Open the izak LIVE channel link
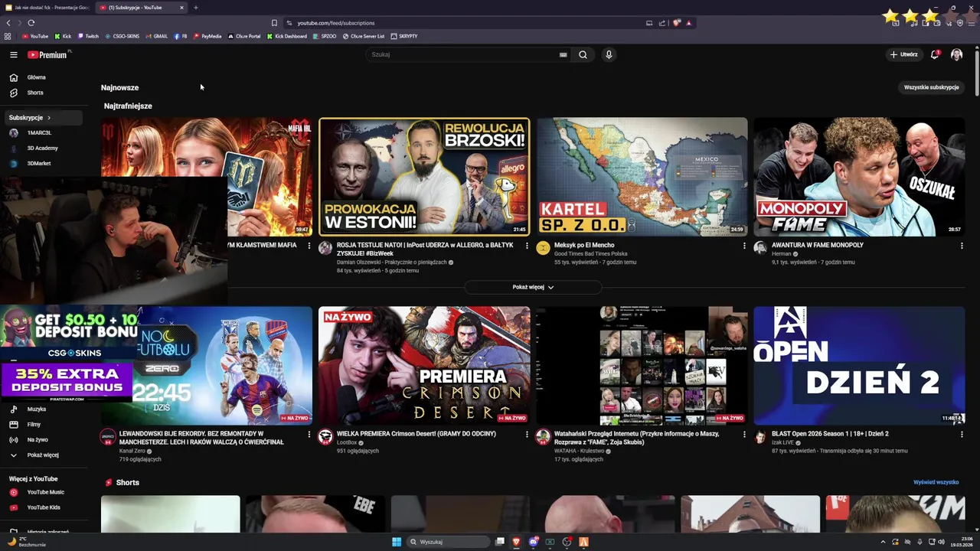 tap(782, 442)
